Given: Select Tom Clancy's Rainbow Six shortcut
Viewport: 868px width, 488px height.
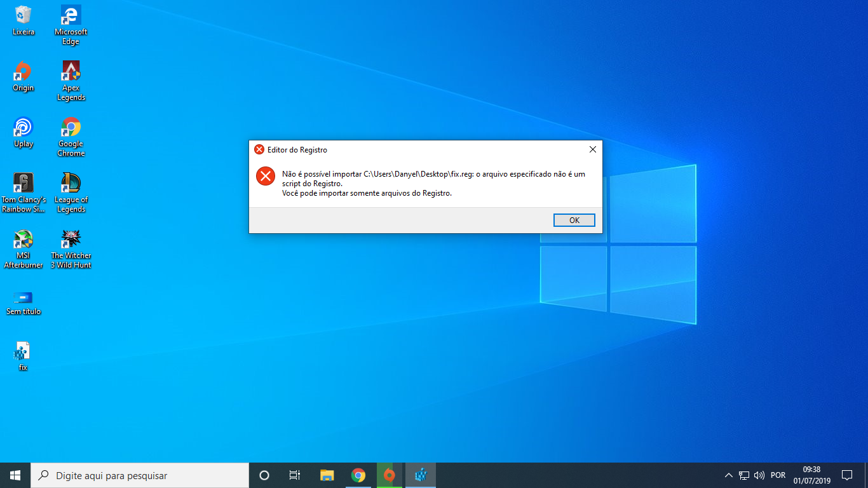Looking at the screenshot, I should pos(24,193).
